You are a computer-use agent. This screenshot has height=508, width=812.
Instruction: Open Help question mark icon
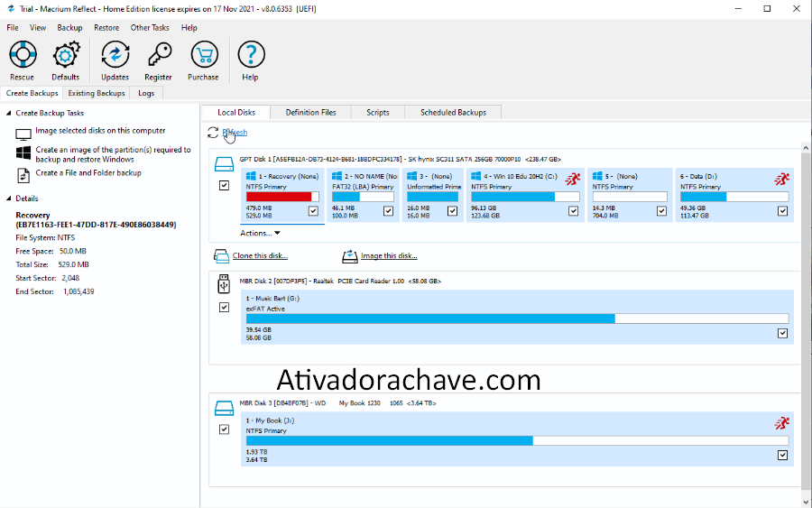click(x=250, y=56)
